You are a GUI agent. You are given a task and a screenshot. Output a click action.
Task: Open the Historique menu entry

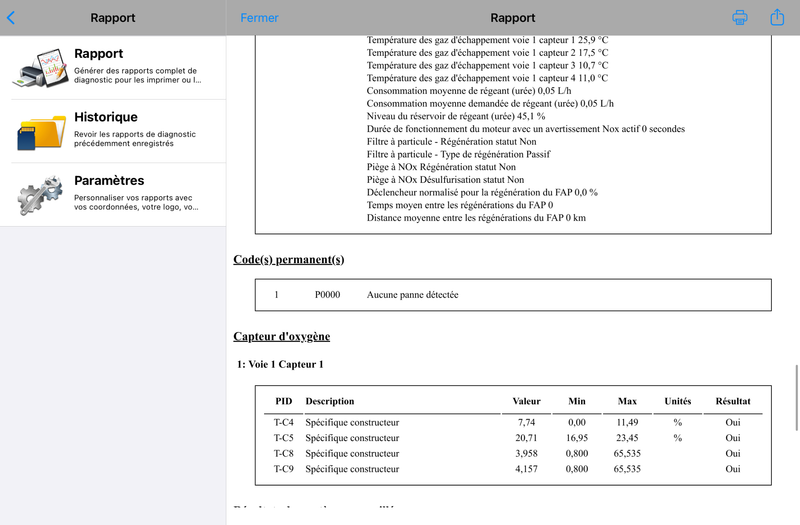[113, 131]
